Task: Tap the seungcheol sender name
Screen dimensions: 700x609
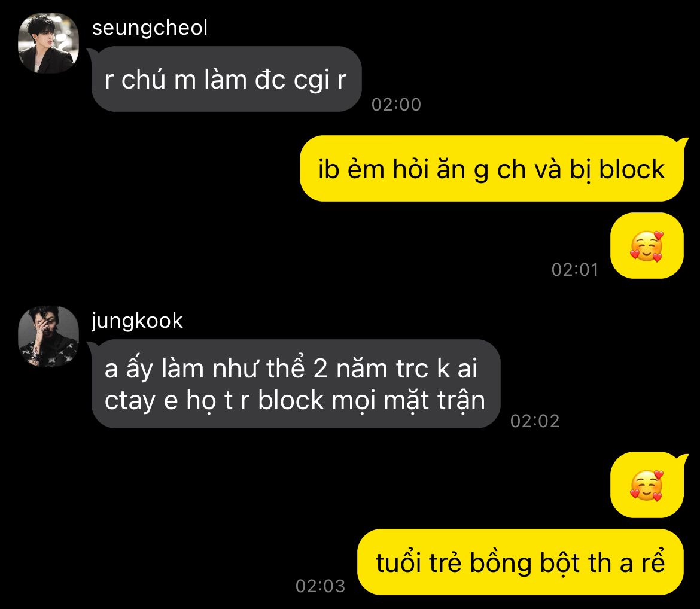Action: tap(150, 28)
